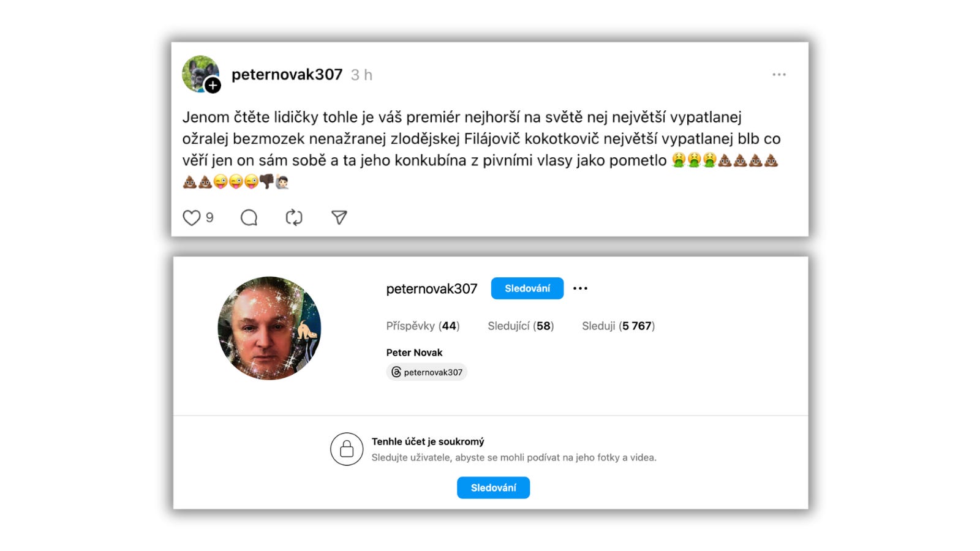
Task: Open the Threads badge peternovak307
Action: pyautogui.click(x=427, y=372)
